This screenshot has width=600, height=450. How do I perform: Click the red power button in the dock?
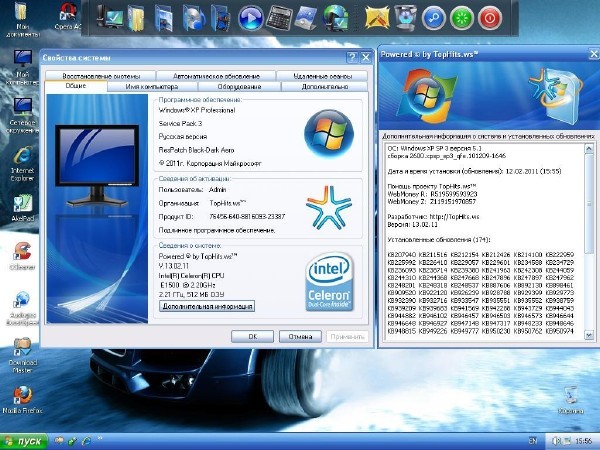pos(490,18)
